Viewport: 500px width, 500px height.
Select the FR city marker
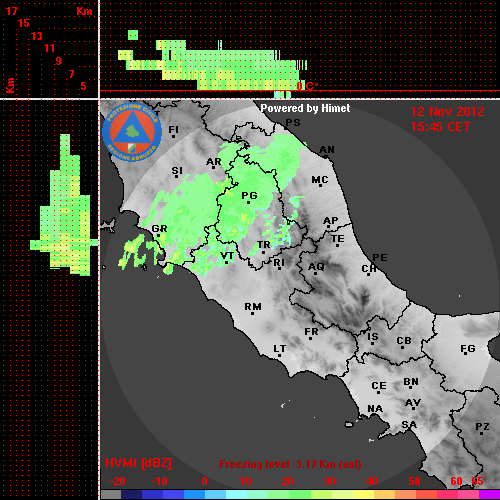click(x=310, y=338)
